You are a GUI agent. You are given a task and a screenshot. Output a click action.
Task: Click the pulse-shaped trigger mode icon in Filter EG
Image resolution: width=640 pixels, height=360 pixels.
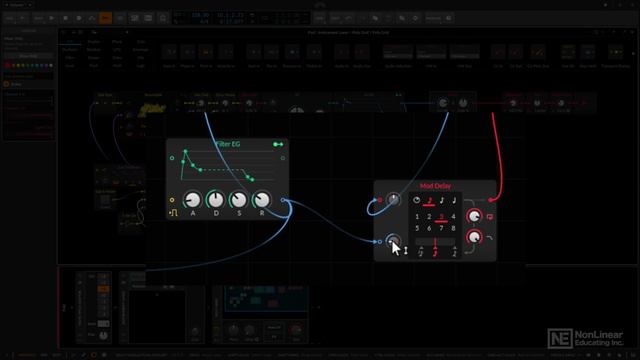click(173, 213)
